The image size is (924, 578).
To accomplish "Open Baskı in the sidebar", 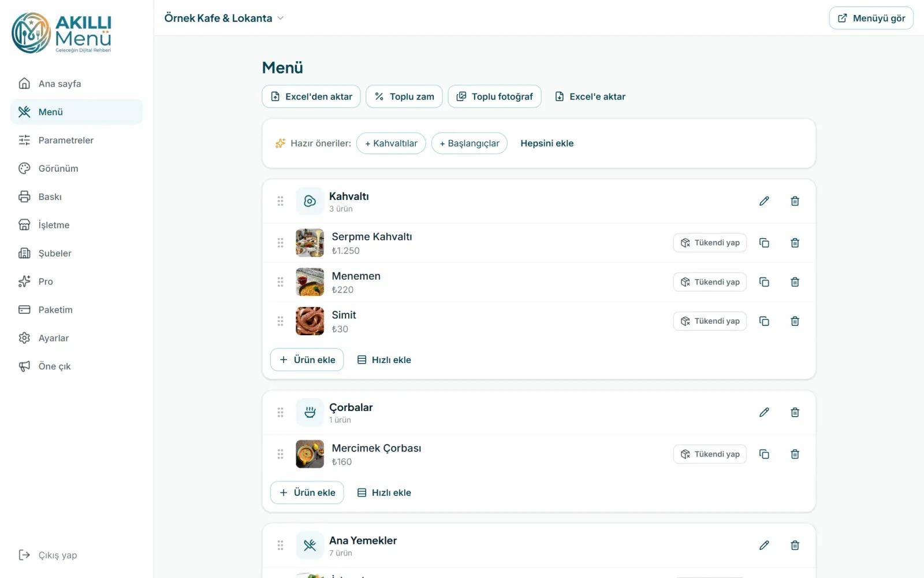I will [x=76, y=197].
